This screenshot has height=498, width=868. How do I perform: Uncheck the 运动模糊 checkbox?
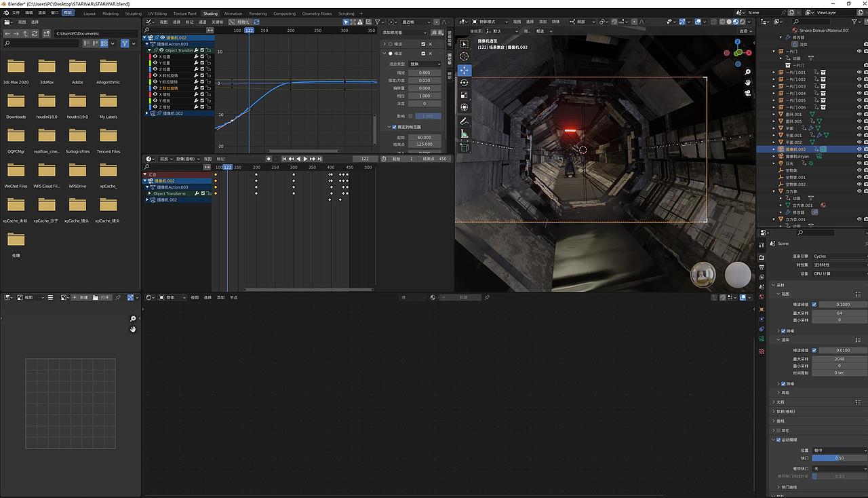[778, 440]
